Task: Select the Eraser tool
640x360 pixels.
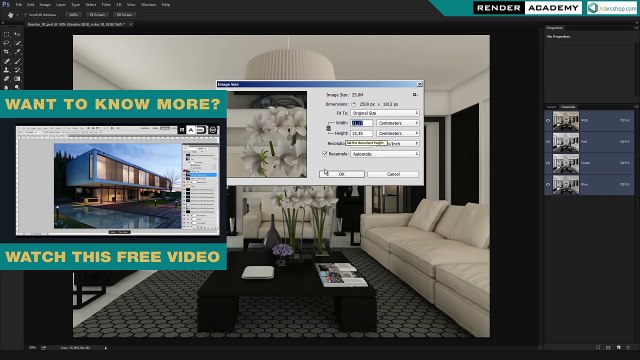Action: (7, 79)
